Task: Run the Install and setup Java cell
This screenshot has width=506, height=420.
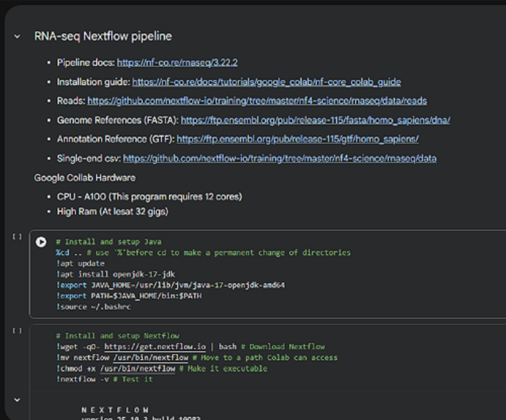Action: pyautogui.click(x=41, y=242)
